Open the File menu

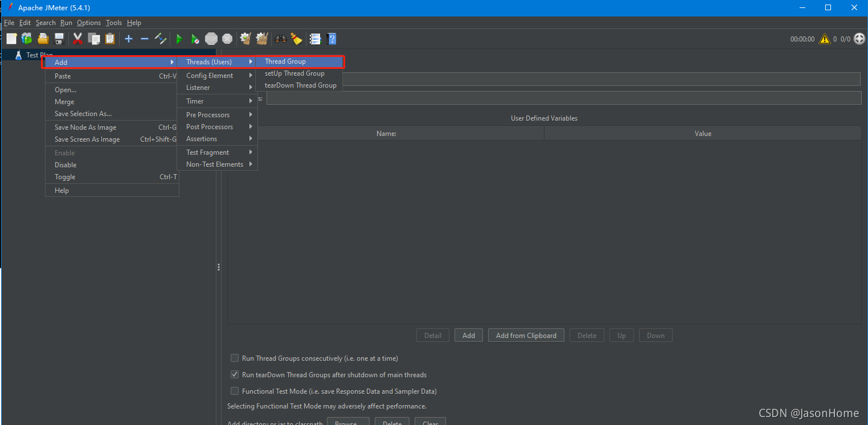pyautogui.click(x=9, y=23)
